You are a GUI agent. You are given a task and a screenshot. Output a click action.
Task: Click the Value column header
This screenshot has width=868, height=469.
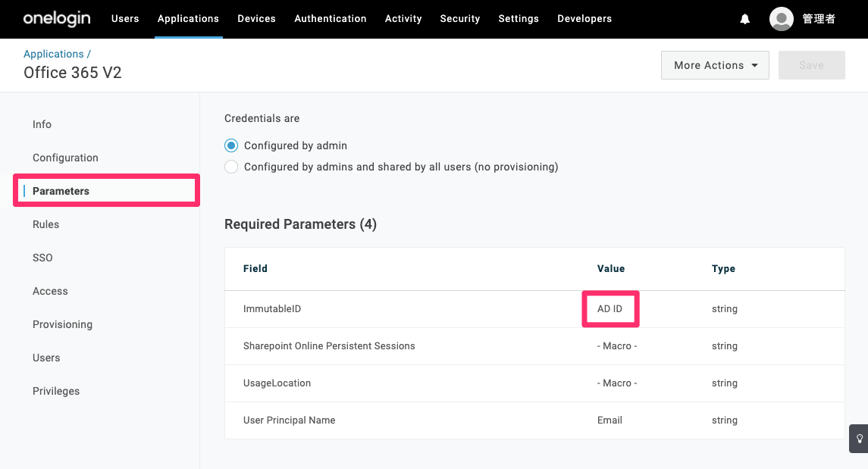(611, 269)
